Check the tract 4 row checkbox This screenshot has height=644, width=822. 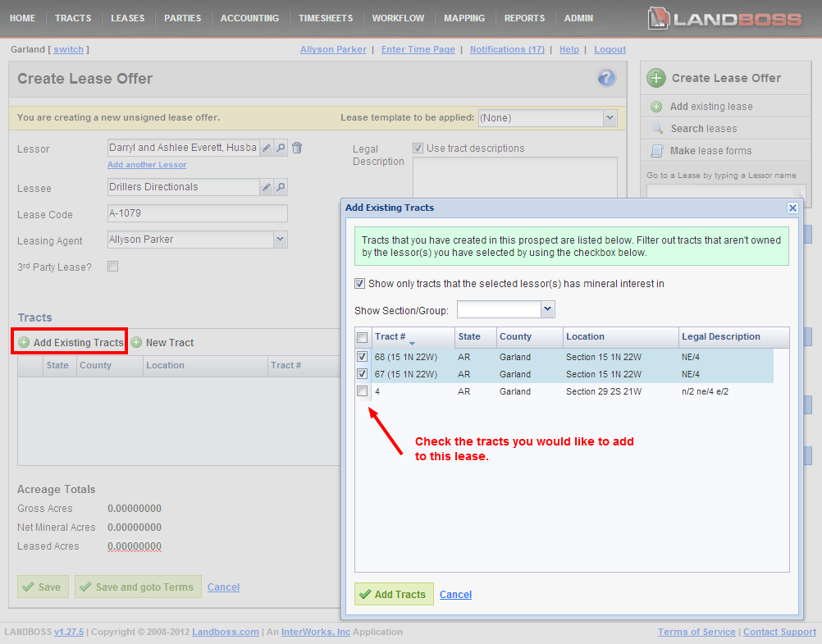point(363,392)
